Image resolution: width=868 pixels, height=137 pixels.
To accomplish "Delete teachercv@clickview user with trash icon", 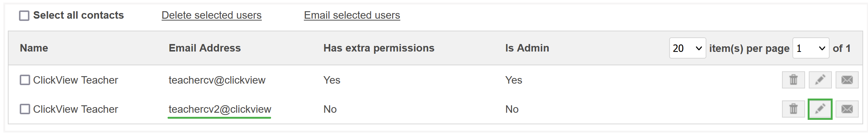I will click(x=793, y=80).
